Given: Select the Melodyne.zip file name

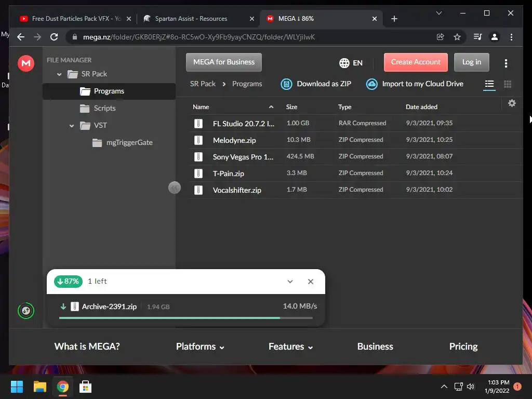Looking at the screenshot, I should point(234,140).
